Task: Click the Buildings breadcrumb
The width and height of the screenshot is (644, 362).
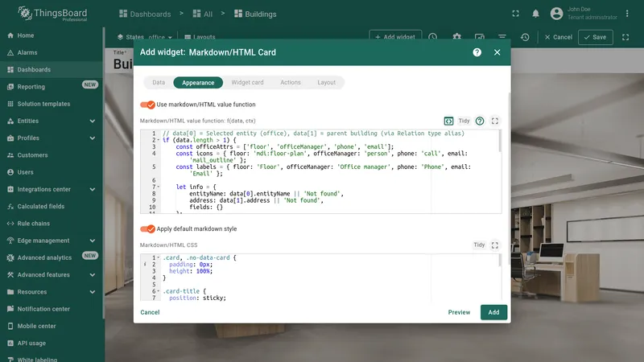Action: tap(255, 14)
